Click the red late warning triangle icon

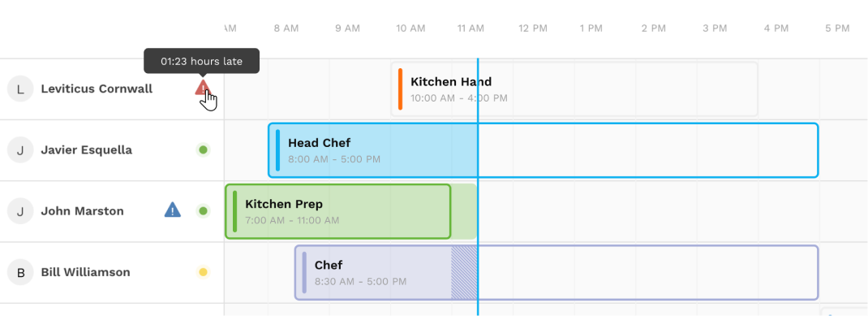(203, 88)
